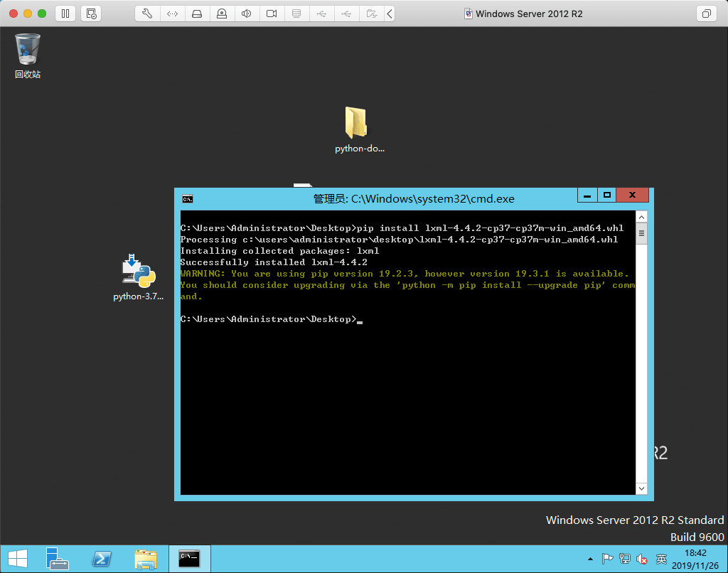Launch Server Manager from taskbar
The image size is (728, 573).
(x=57, y=559)
